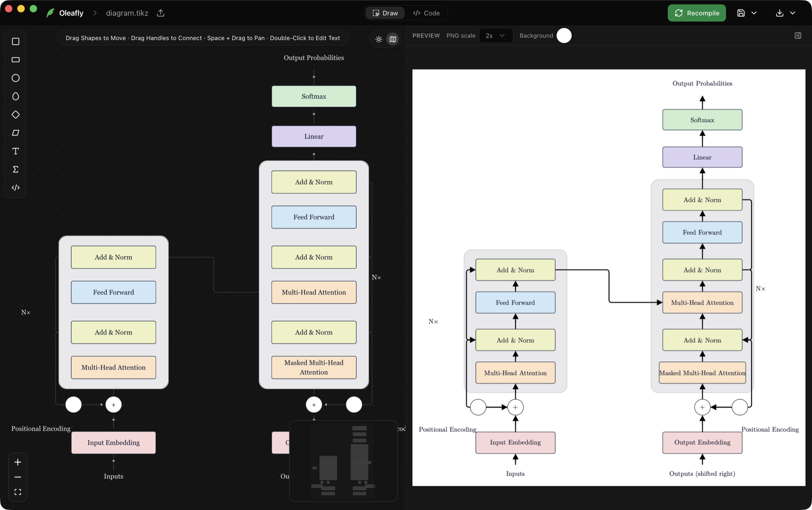The image size is (812, 510).
Task: Minimize window with yellow traffic light
Action: (x=21, y=9)
